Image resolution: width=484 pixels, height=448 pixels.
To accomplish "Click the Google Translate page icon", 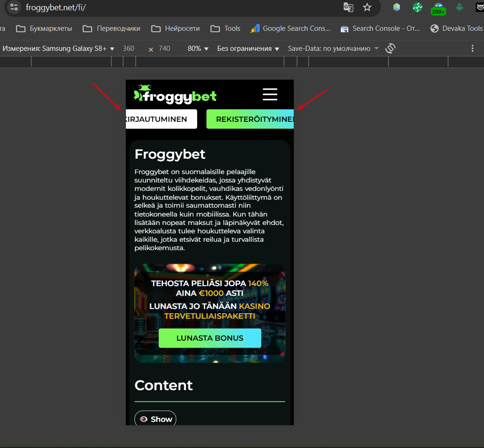I will [348, 7].
